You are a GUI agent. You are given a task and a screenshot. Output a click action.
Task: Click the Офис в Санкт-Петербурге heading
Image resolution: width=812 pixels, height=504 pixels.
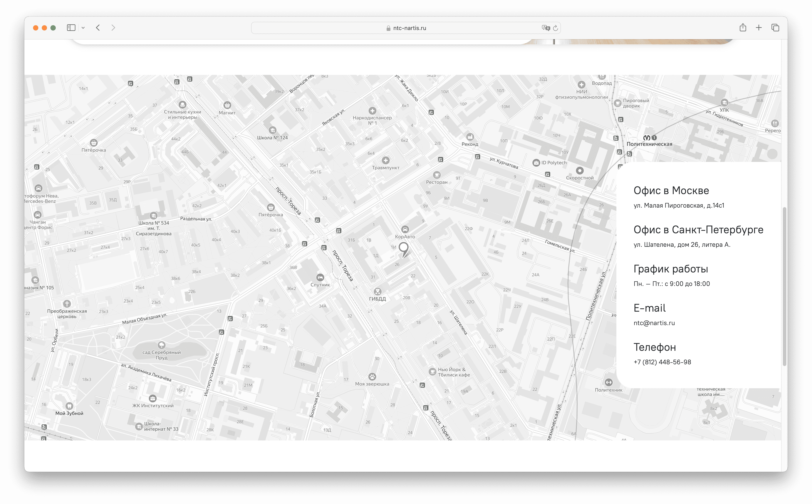tap(698, 230)
